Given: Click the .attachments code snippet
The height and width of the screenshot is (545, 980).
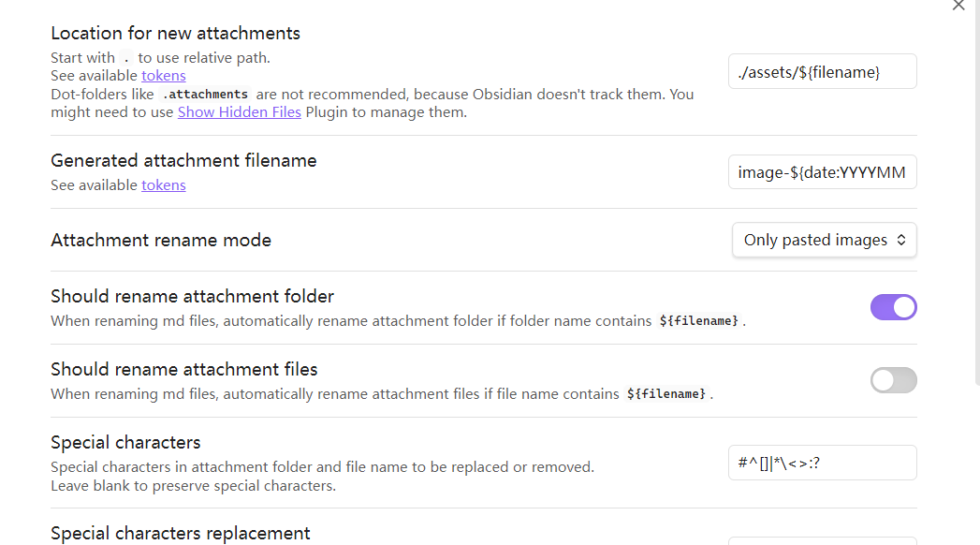Looking at the screenshot, I should click(x=206, y=95).
